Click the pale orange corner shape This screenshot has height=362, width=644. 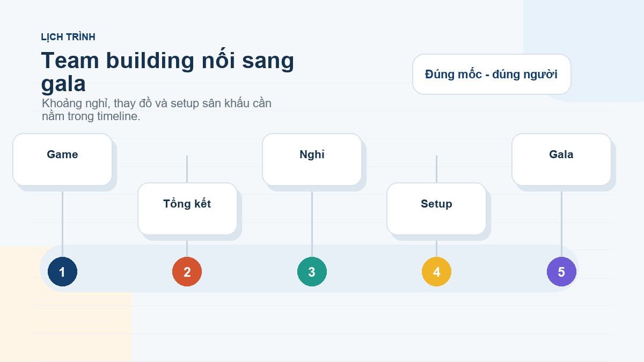pyautogui.click(x=65, y=304)
